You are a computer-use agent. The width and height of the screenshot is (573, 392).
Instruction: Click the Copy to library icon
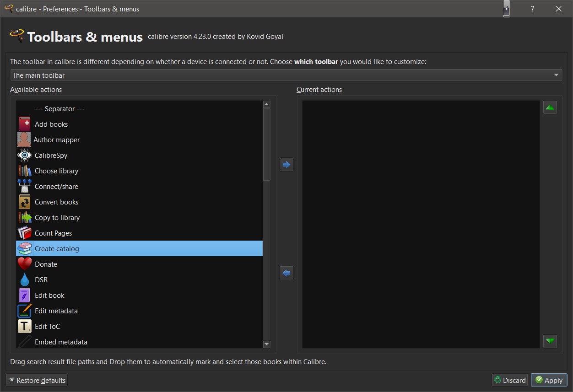(25, 217)
